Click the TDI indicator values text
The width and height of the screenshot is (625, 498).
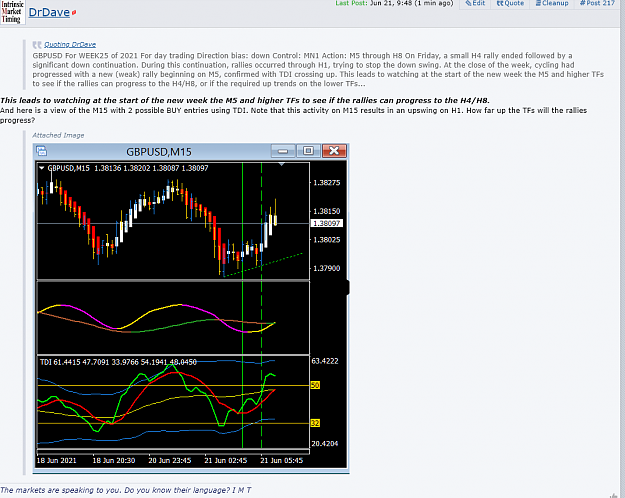pos(118,362)
